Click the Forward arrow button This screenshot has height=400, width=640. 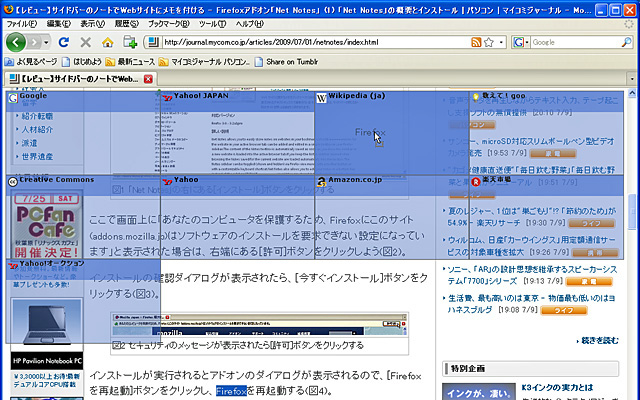[x=35, y=42]
